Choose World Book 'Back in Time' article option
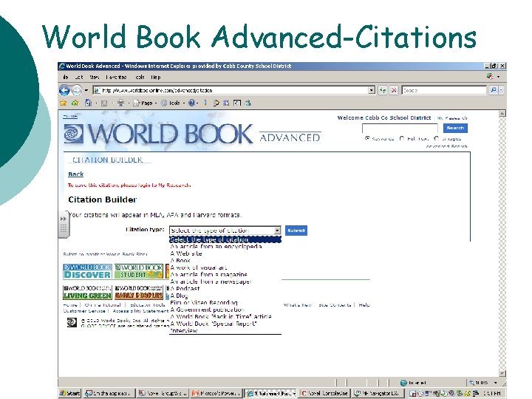Viewport: 532px width, 399px height. point(225,316)
